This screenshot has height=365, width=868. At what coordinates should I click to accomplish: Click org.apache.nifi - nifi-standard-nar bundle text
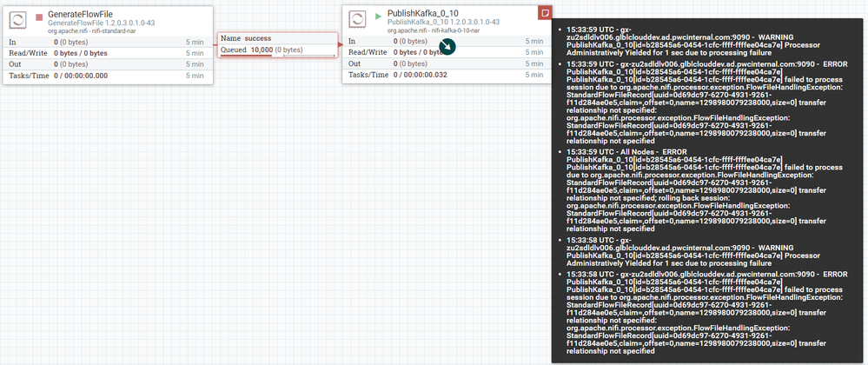pyautogui.click(x=92, y=31)
